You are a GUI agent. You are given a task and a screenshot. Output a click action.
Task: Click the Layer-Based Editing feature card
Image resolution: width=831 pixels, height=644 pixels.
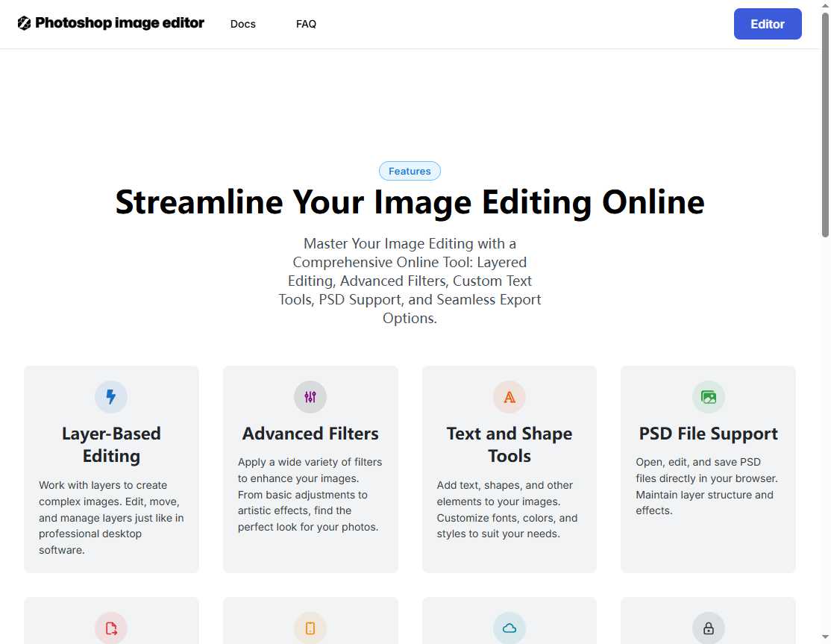point(111,469)
